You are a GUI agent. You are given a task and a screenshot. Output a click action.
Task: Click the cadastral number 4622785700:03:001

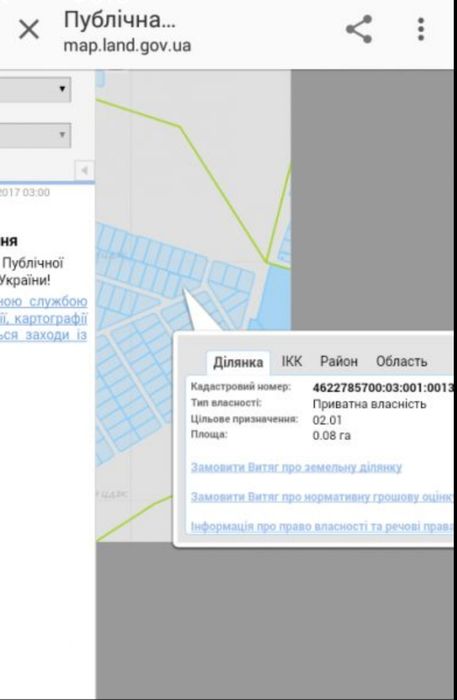coord(383,388)
